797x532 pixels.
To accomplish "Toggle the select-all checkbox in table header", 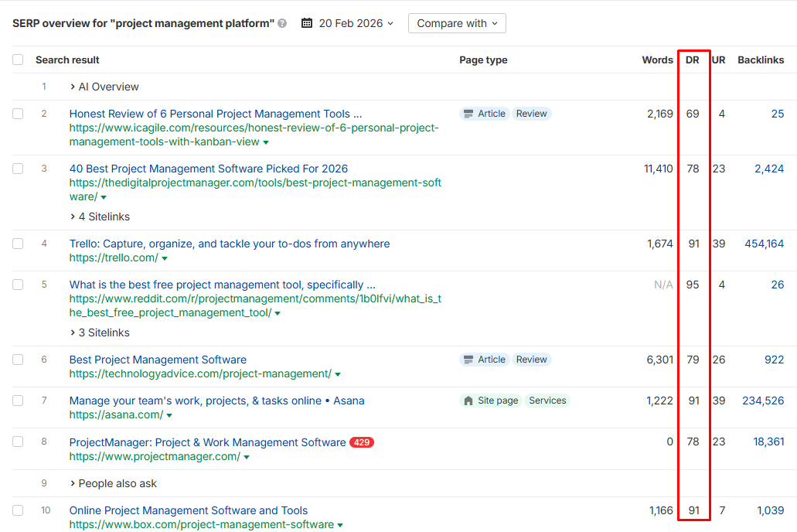I will point(18,60).
